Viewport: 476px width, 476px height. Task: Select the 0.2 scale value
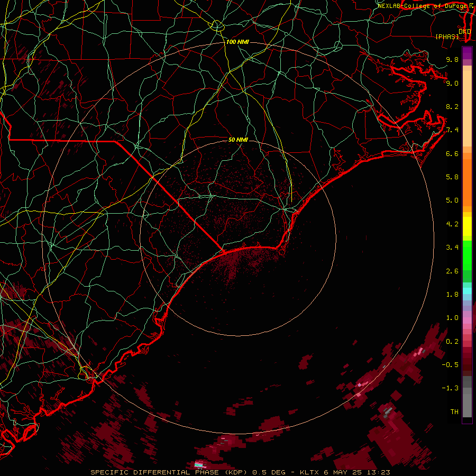click(452, 342)
